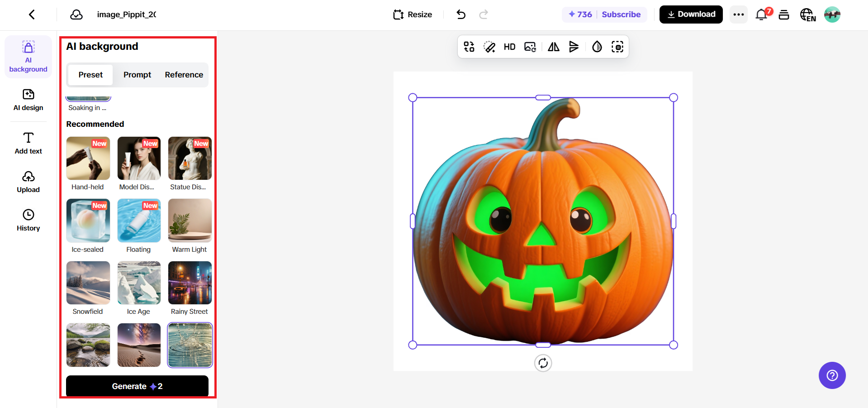Apply HD enhancement to the pumpkin image
This screenshot has height=408, width=868.
(x=509, y=46)
